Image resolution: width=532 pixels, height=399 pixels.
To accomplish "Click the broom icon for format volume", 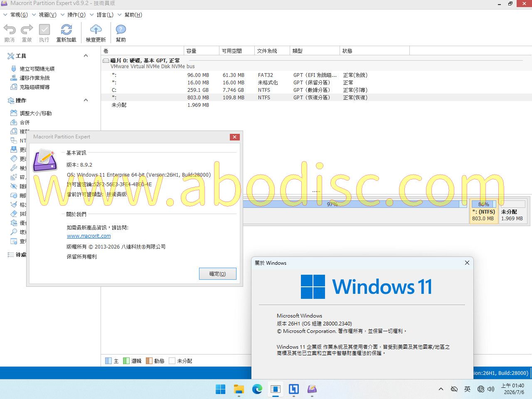I will click(14, 204).
